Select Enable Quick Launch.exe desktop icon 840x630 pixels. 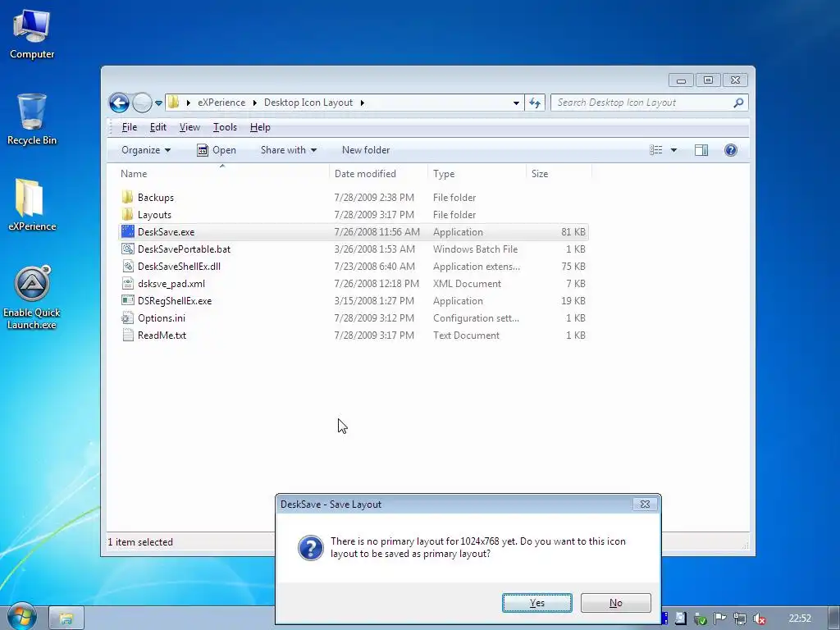(x=32, y=297)
